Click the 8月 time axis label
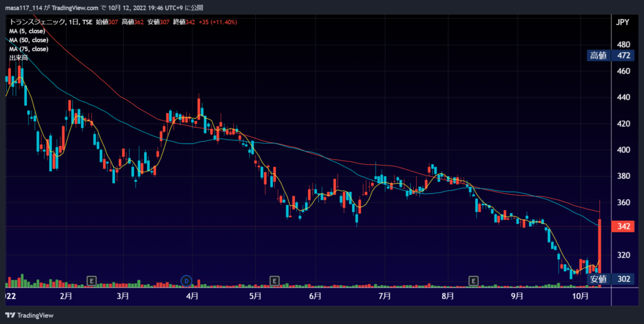The image size is (644, 324). point(448,296)
